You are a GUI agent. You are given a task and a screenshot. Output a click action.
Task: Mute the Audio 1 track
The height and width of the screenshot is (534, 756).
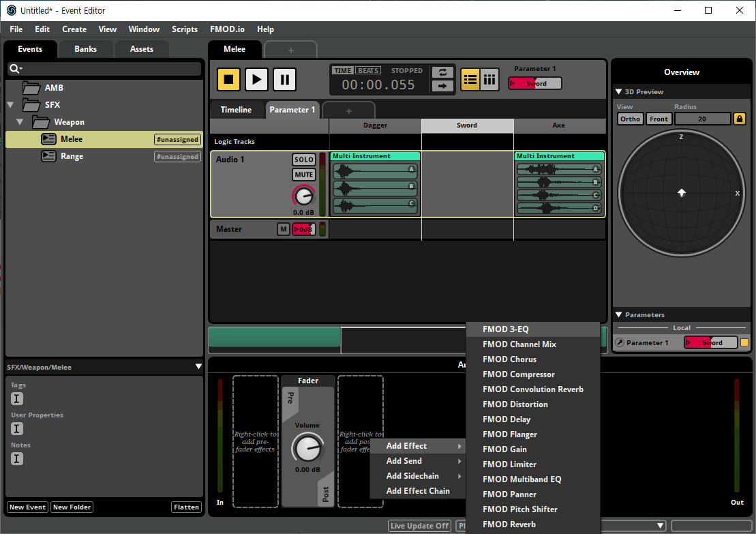(x=304, y=175)
